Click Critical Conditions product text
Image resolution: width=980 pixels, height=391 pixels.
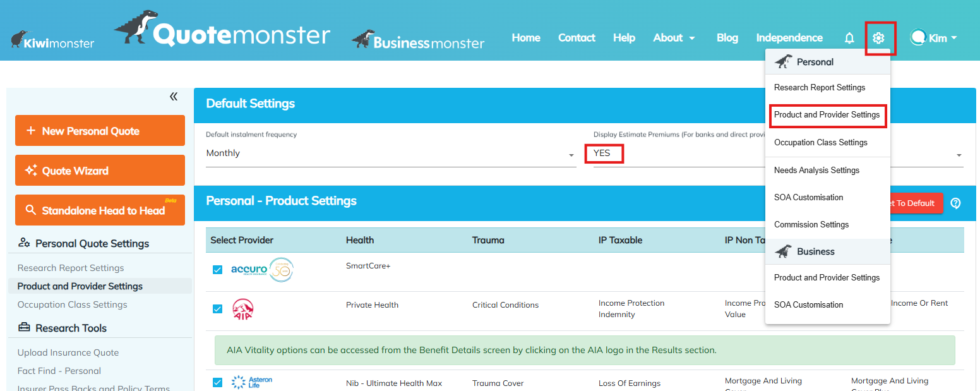pyautogui.click(x=505, y=304)
